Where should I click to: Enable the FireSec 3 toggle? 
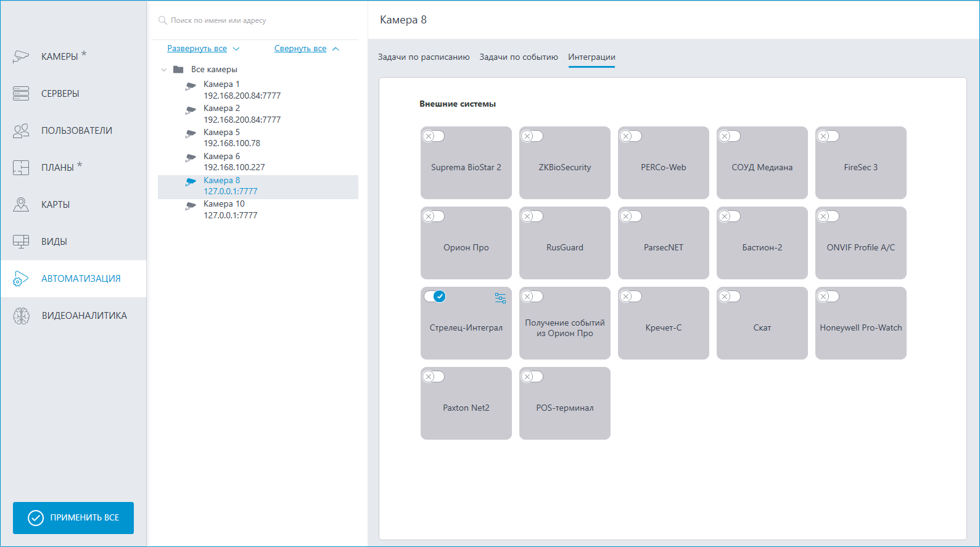(x=828, y=136)
